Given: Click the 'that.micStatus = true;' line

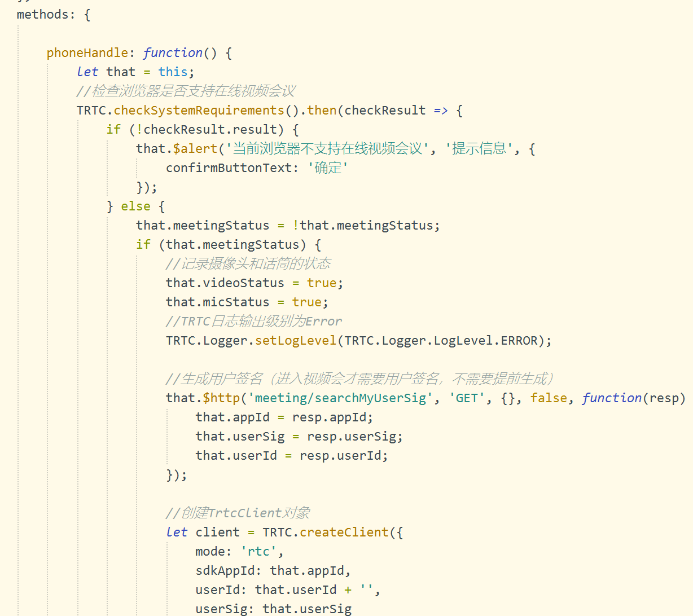Looking at the screenshot, I should pyautogui.click(x=247, y=302).
